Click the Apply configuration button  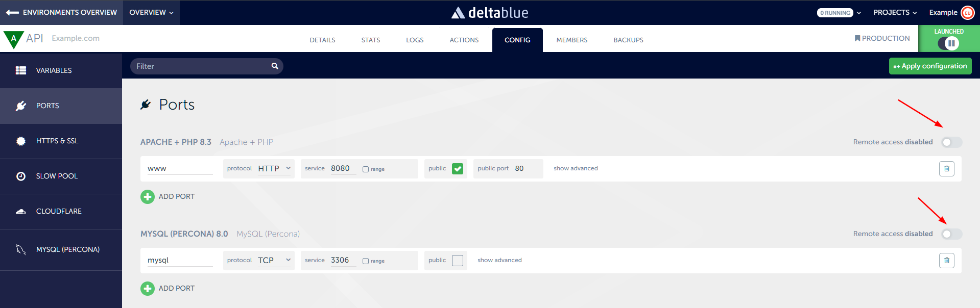click(930, 66)
